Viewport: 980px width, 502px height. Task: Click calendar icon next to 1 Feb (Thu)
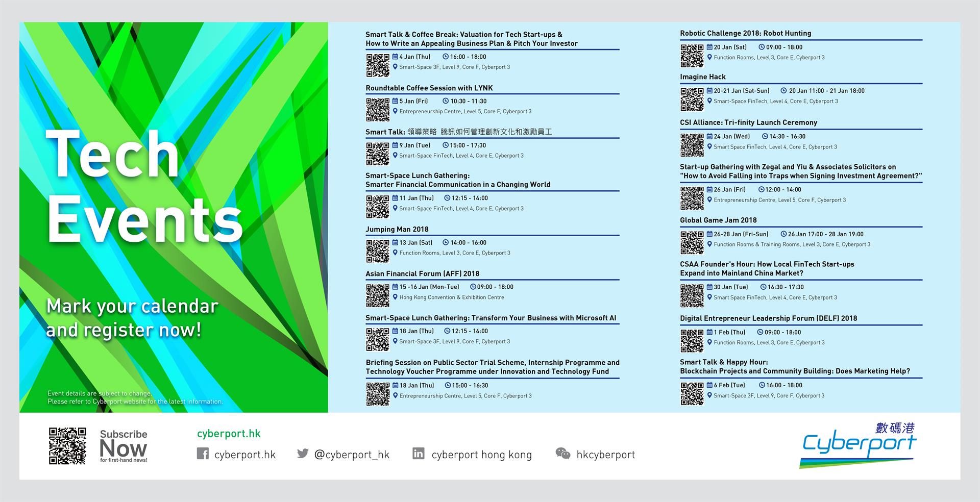click(709, 332)
